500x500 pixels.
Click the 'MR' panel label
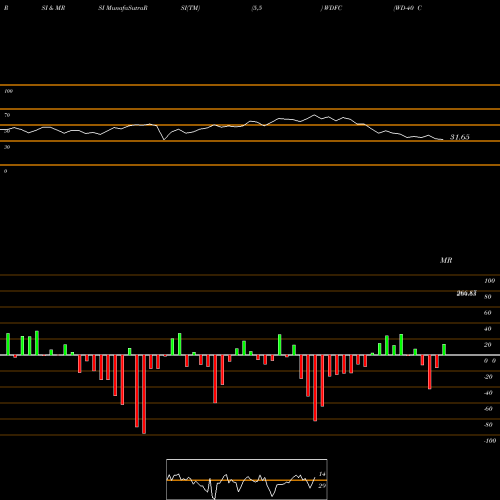coord(446,260)
